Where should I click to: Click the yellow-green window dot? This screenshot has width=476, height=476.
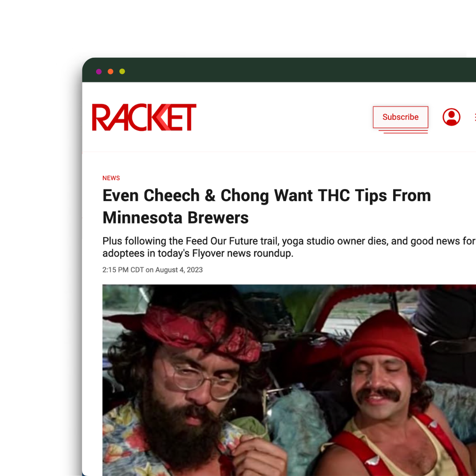[122, 72]
